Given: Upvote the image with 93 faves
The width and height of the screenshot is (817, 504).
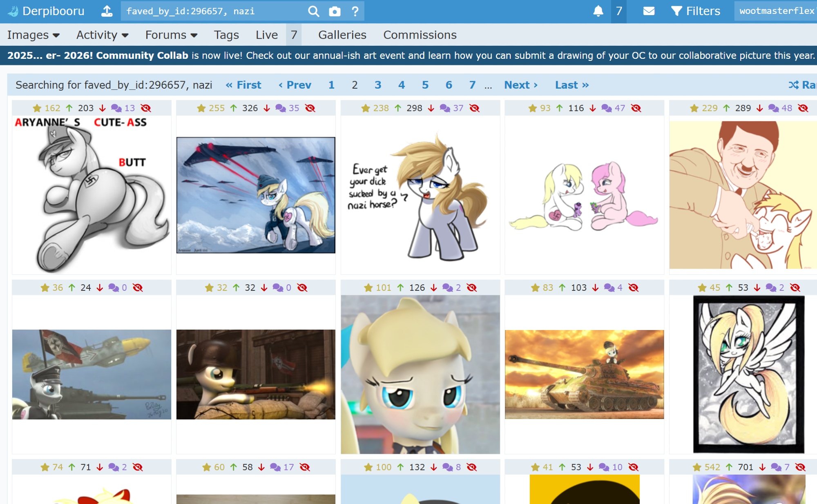Looking at the screenshot, I should (560, 108).
